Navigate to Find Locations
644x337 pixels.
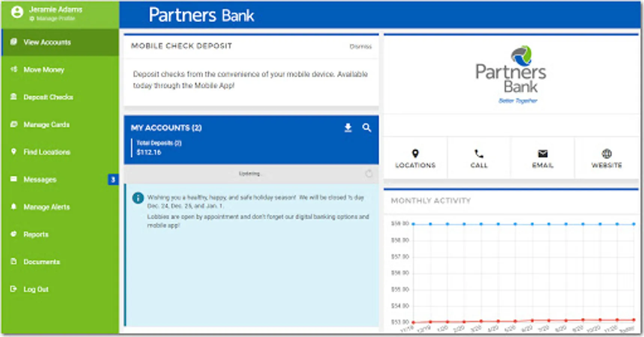(47, 152)
